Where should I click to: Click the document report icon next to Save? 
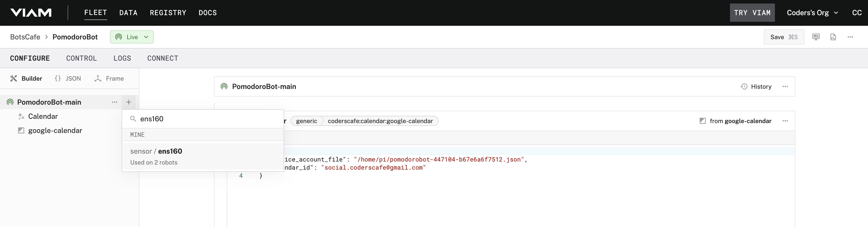coord(833,37)
